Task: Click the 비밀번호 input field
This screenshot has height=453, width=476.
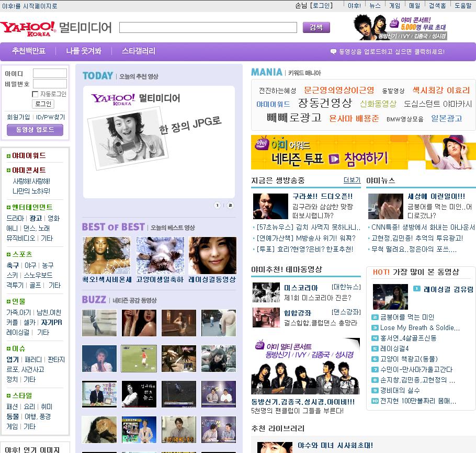Action: coord(50,84)
